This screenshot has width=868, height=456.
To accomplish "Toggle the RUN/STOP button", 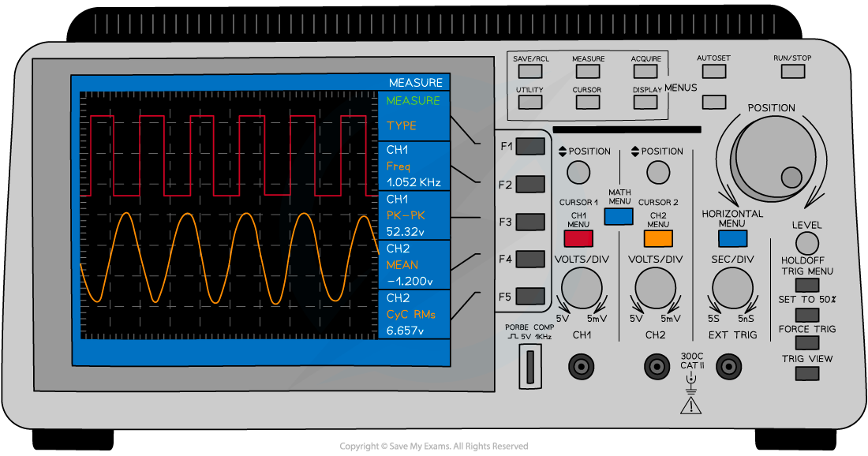I will [793, 71].
